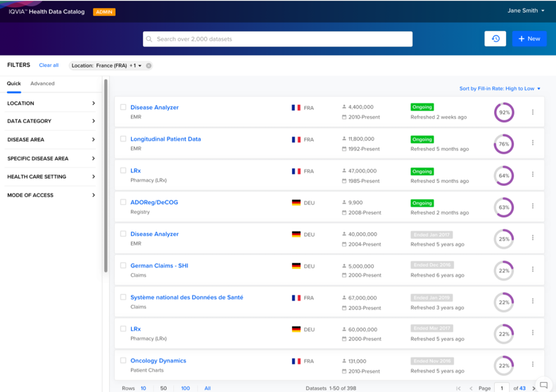The height and width of the screenshot is (392, 556).
Task: Open kebab menu for Longitudinal Patient Data row
Action: (533, 142)
